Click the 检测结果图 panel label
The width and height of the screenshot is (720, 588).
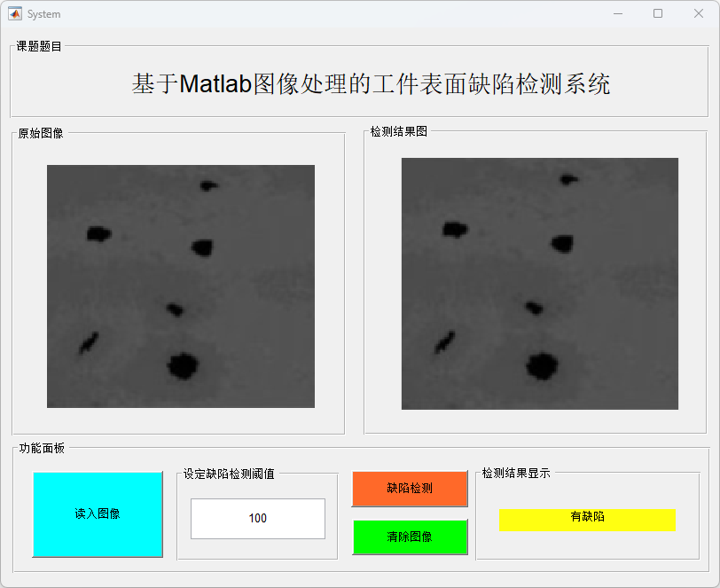click(399, 131)
